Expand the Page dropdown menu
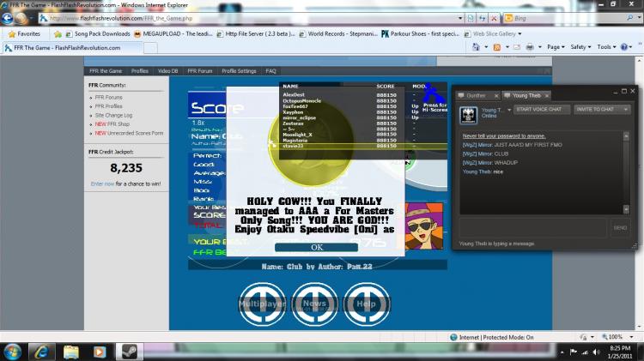 556,47
